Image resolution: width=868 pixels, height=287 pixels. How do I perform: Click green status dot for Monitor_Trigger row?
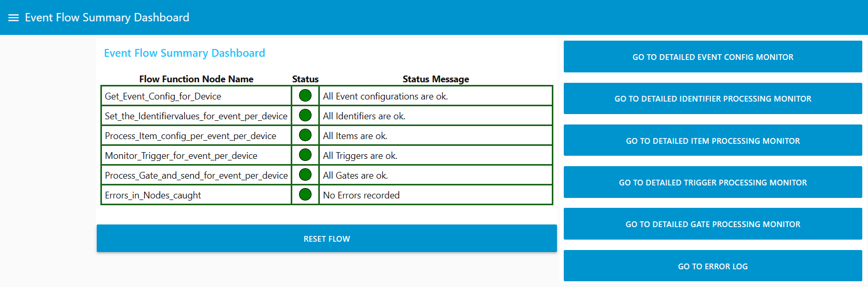(305, 155)
